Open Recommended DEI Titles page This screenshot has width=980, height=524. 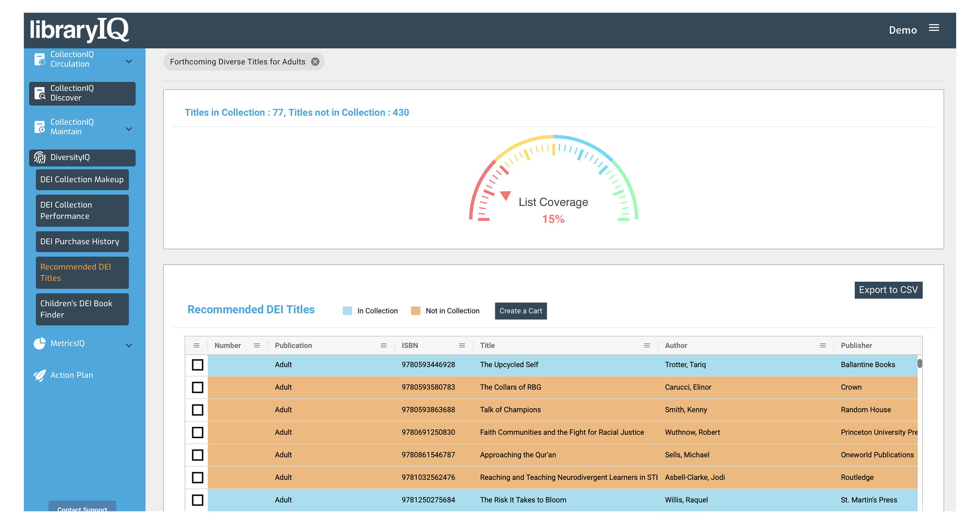tap(82, 272)
